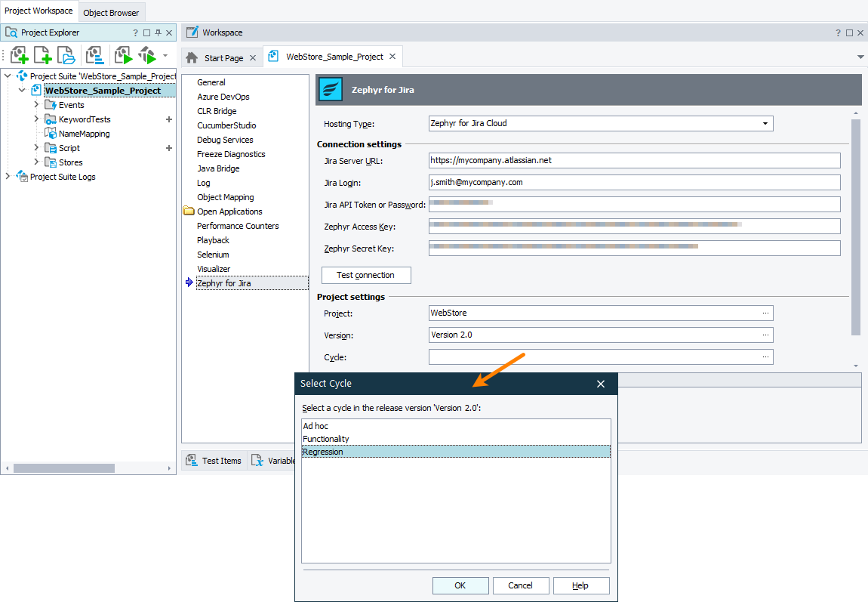
Task: Open the Azure DevOps properties page
Action: [223, 97]
